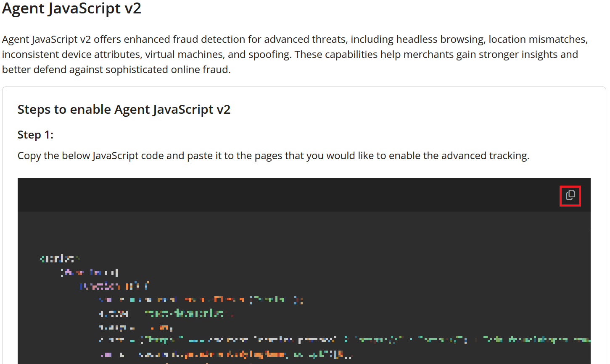Click the fifth line of the code snippet
610x364 pixels.
pyautogui.click(x=166, y=314)
